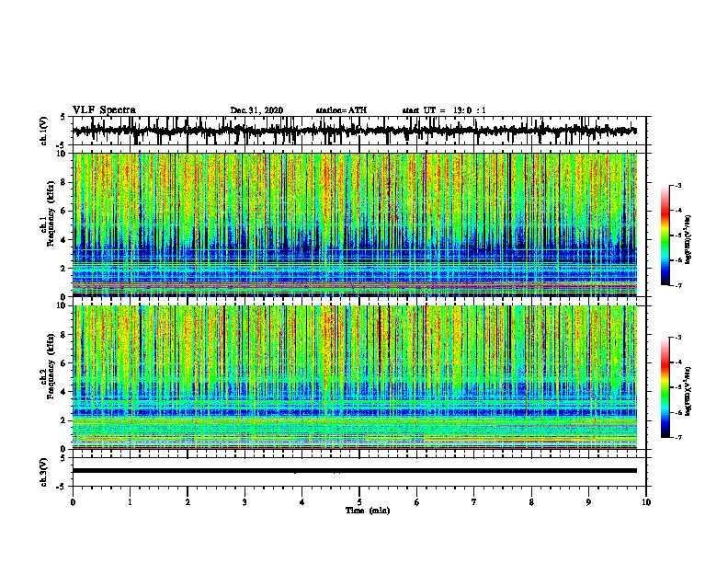This screenshot has height=563, width=728.
Task: Click inside the ch.2 frequency spectrogram
Action: tap(355, 377)
